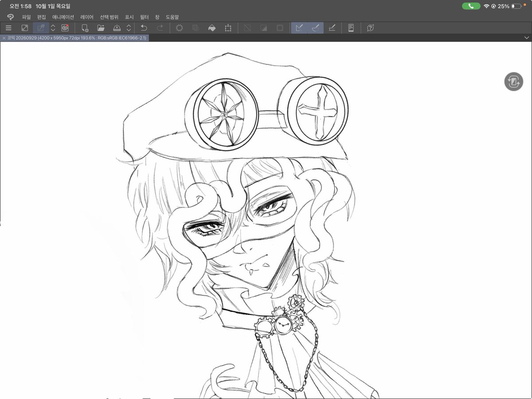
Task: Enable Snap to Grid
Action: click(332, 28)
